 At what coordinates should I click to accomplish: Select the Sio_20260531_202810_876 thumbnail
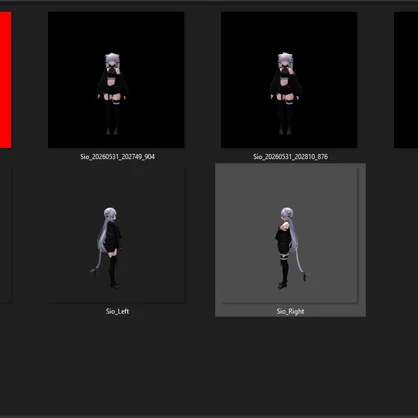pos(289,80)
